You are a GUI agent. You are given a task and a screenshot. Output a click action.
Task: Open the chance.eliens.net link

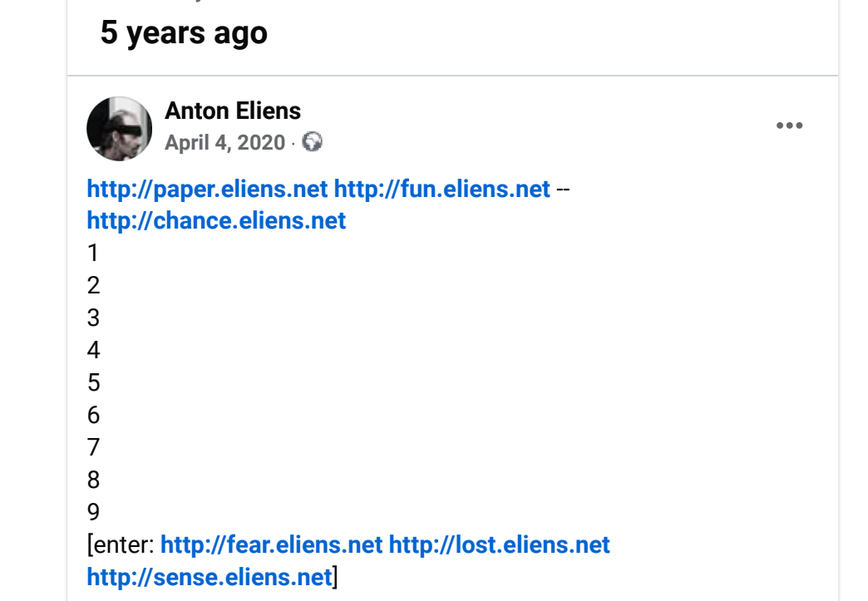click(216, 221)
